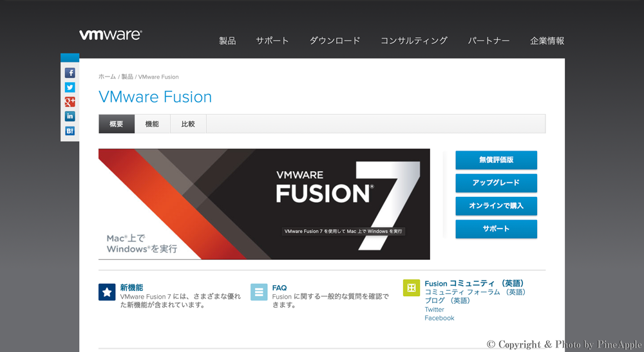Click the LinkedIn share icon
This screenshot has height=352, width=644.
pyautogui.click(x=70, y=116)
